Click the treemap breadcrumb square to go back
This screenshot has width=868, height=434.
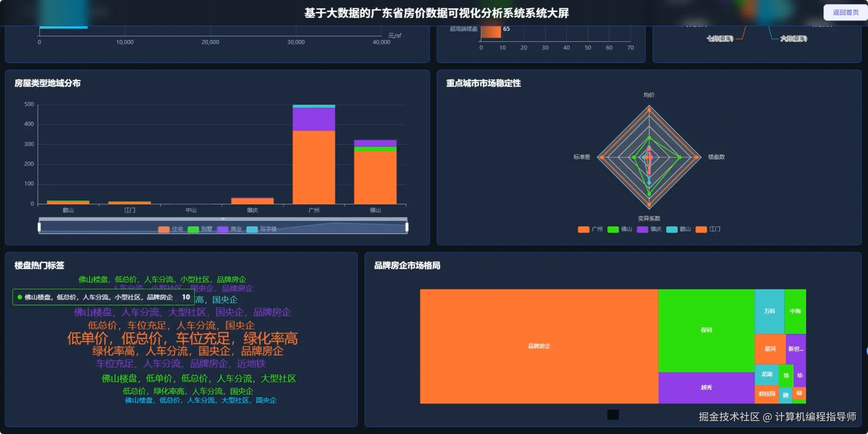tap(612, 415)
